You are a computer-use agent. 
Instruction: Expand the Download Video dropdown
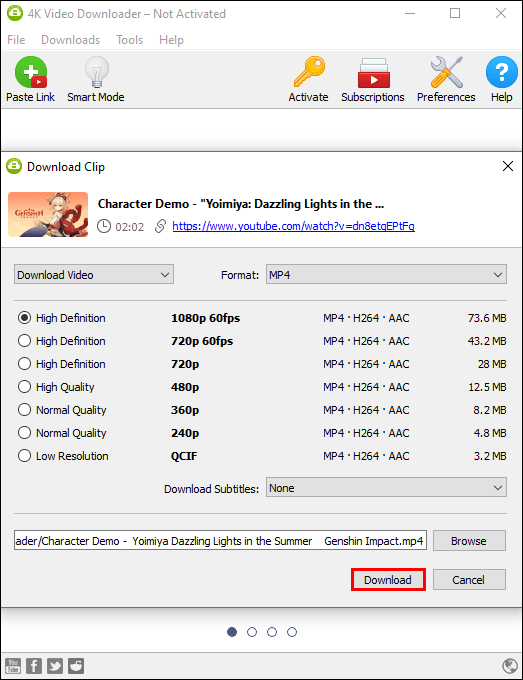point(94,275)
